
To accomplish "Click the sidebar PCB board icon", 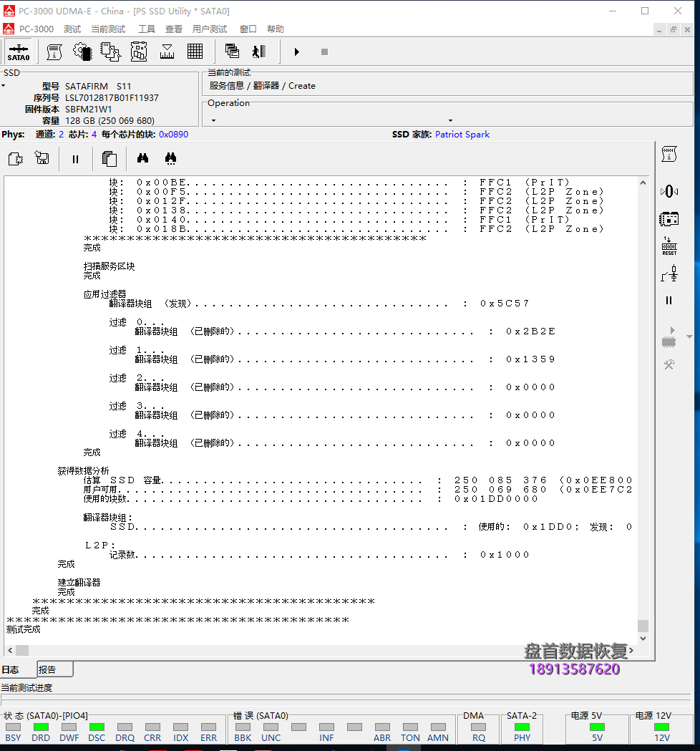I will [669, 219].
